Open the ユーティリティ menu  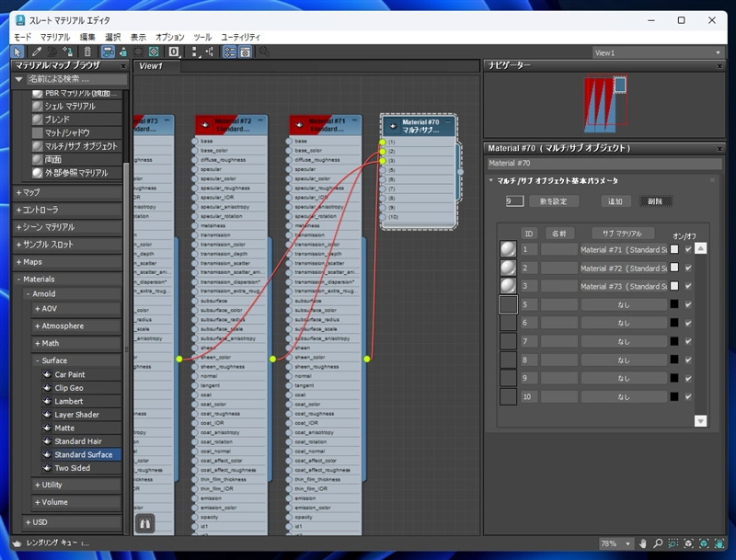point(240,37)
